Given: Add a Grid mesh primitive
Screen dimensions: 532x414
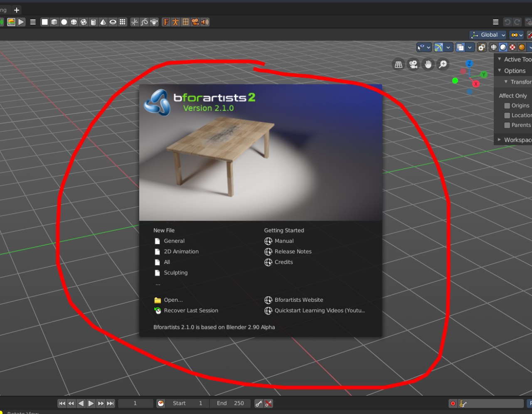Looking at the screenshot, I should pyautogui.click(x=123, y=22).
